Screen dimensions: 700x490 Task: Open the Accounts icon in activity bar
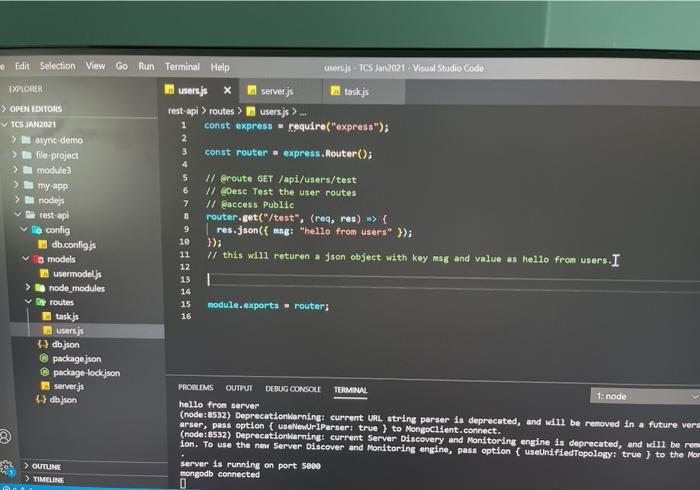click(x=5, y=436)
